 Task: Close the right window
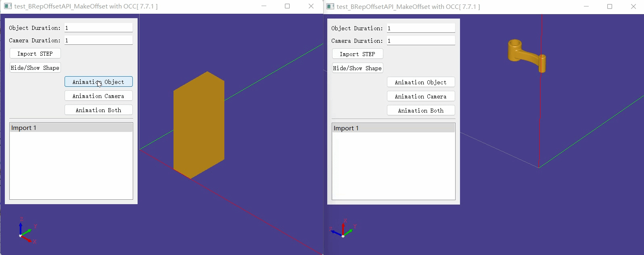(634, 6)
